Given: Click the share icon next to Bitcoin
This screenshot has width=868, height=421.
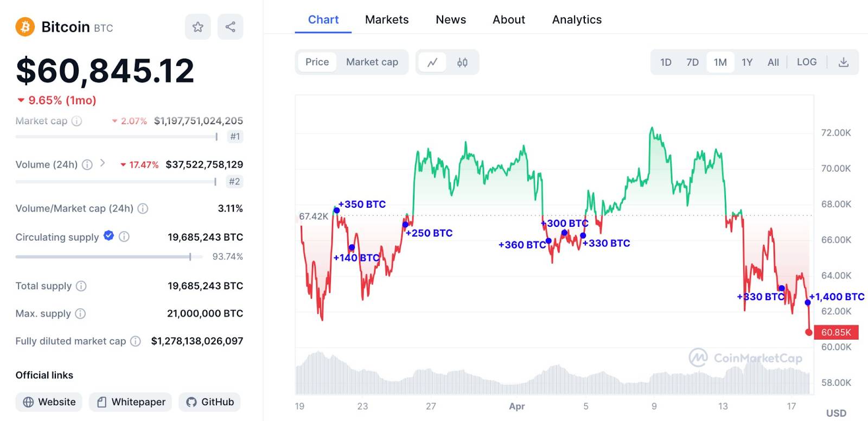Looking at the screenshot, I should click(230, 27).
